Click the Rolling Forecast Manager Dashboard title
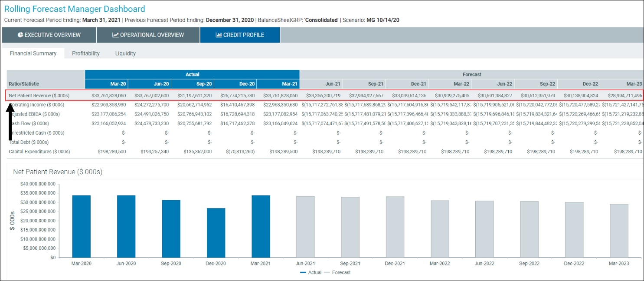Image resolution: width=644 pixels, height=281 pixels. [75, 9]
